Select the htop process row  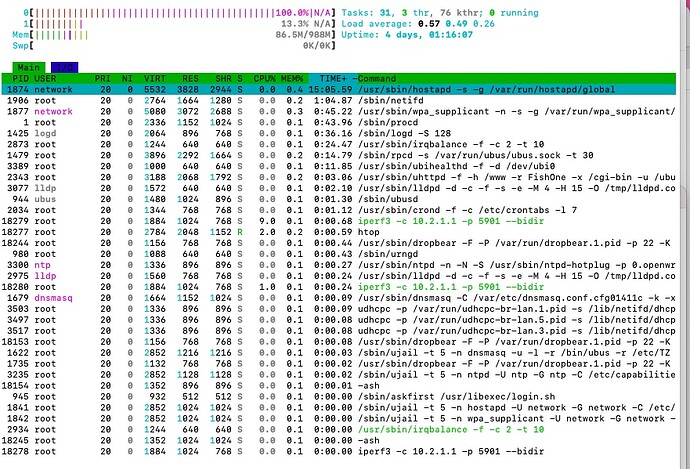338,232
